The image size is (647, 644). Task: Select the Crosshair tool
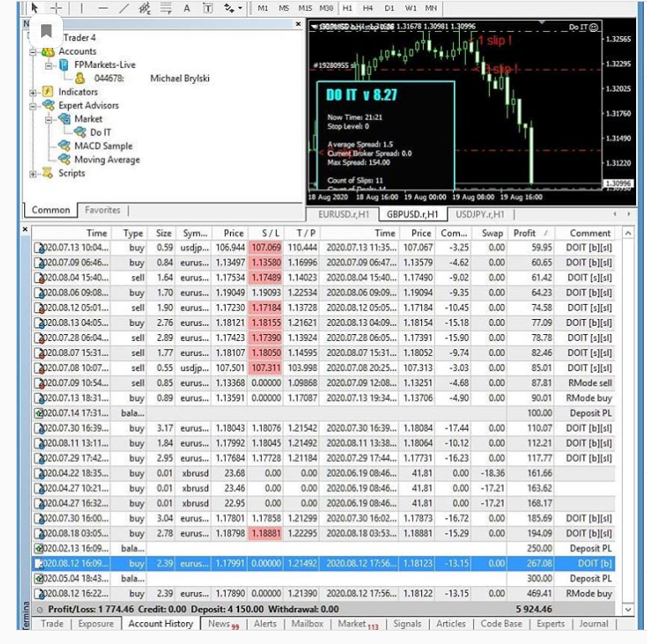[56, 8]
